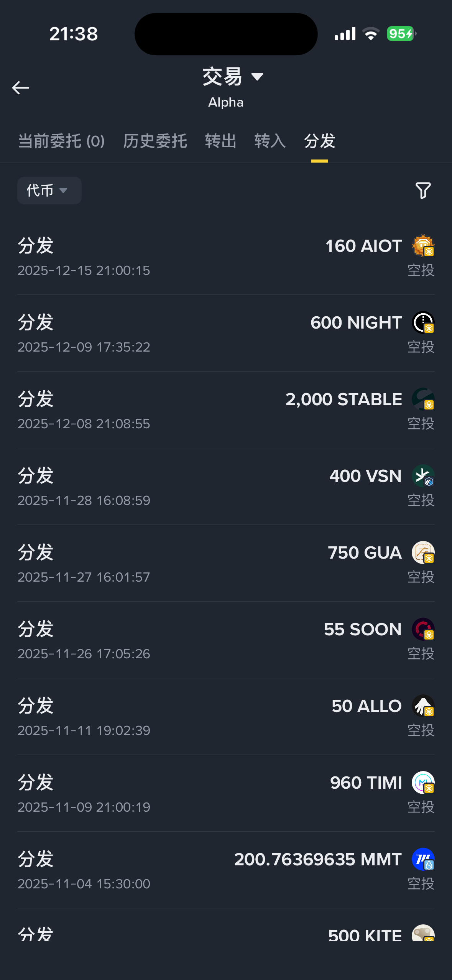Image resolution: width=452 pixels, height=980 pixels.
Task: Tap the ALLO token icon
Action: (x=422, y=705)
